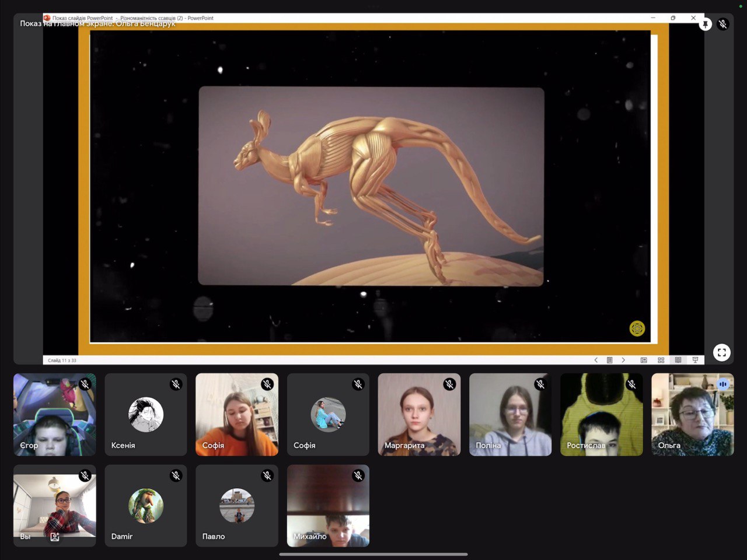Click the kangaroo anatomy image on the slide
747x560 pixels.
[x=371, y=186]
